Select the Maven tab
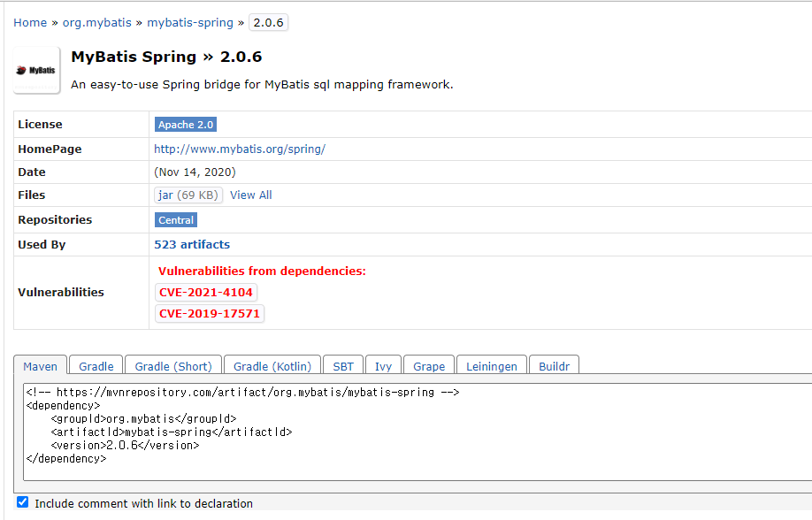 tap(40, 366)
